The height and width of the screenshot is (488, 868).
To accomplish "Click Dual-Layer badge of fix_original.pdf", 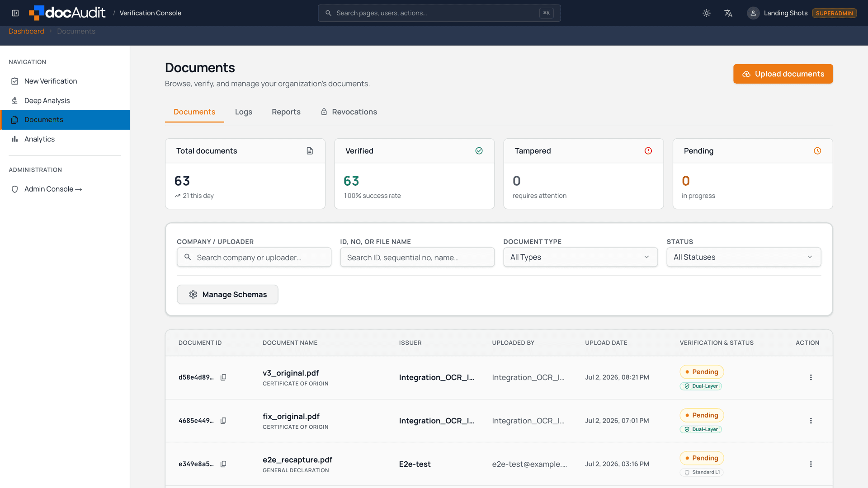I will (701, 429).
